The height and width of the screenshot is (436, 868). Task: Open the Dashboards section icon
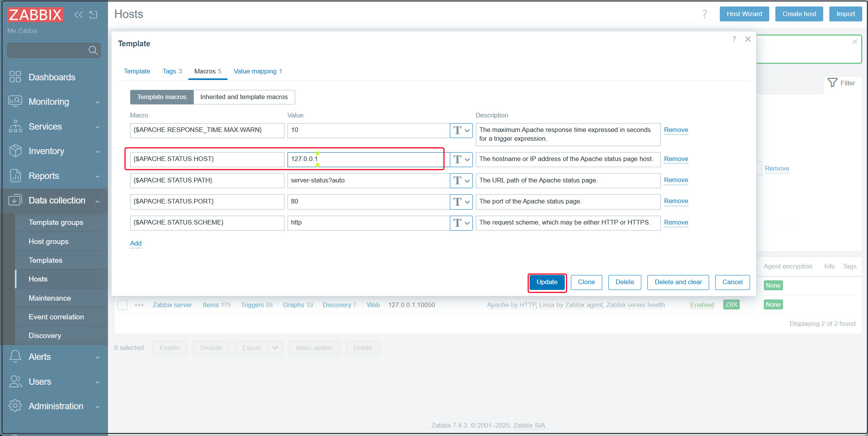15,77
